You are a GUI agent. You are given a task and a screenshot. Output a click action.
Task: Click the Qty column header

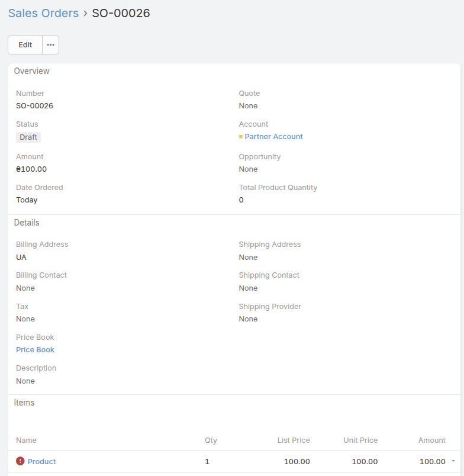coord(211,440)
